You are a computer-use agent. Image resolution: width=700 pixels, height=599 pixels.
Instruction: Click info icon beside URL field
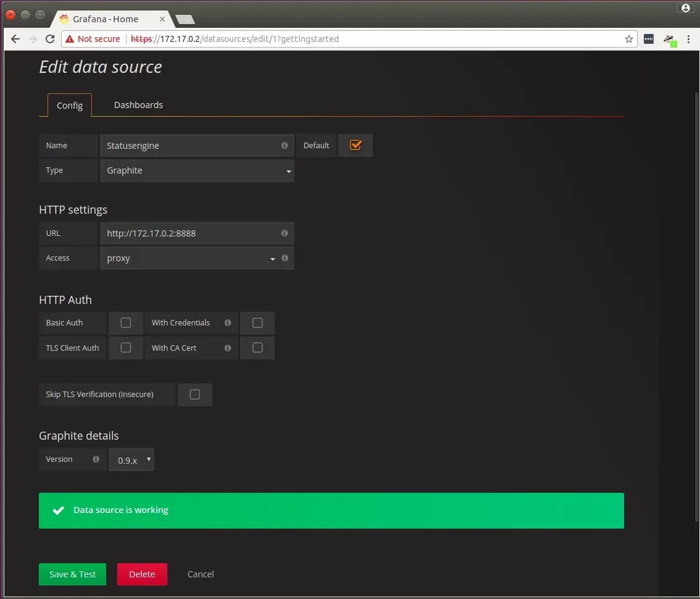(285, 233)
